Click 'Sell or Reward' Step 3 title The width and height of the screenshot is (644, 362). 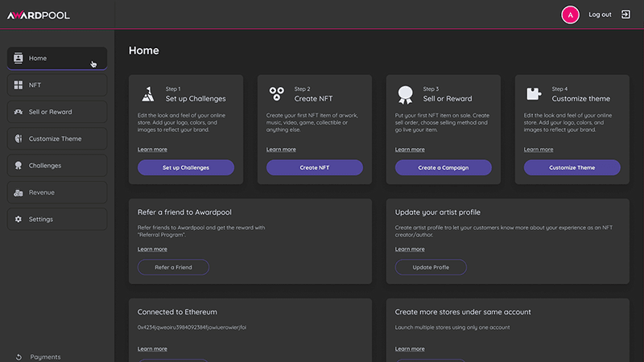pyautogui.click(x=448, y=98)
